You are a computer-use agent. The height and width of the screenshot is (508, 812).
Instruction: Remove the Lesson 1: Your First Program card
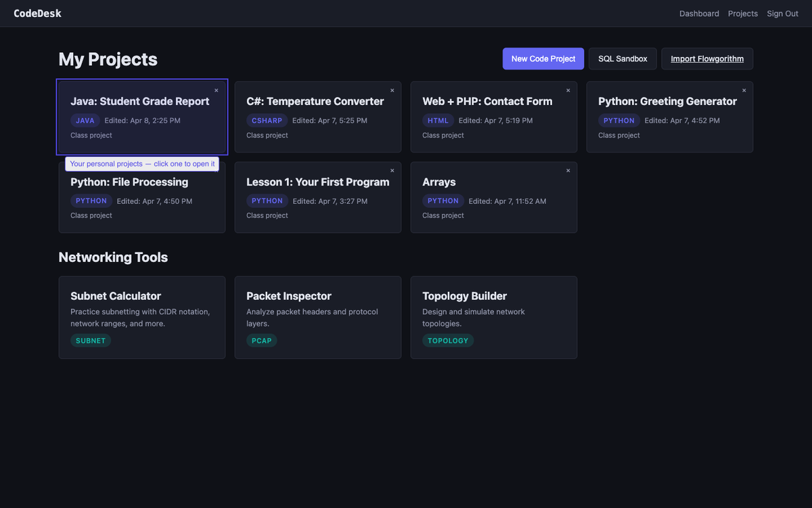(x=392, y=170)
